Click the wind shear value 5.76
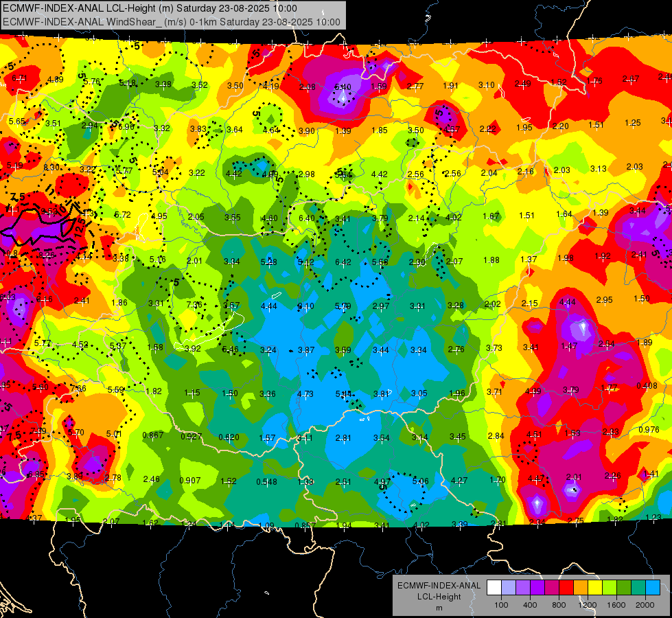 [92, 82]
